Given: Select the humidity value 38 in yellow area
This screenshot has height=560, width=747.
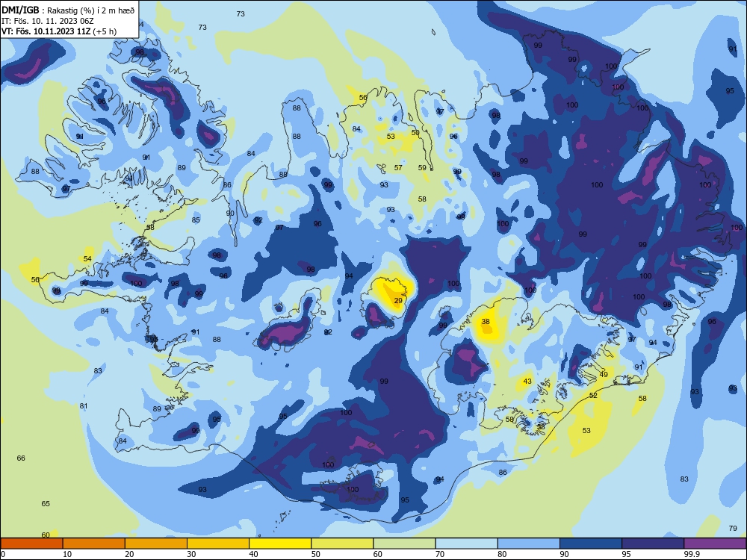Looking at the screenshot, I should click(486, 321).
